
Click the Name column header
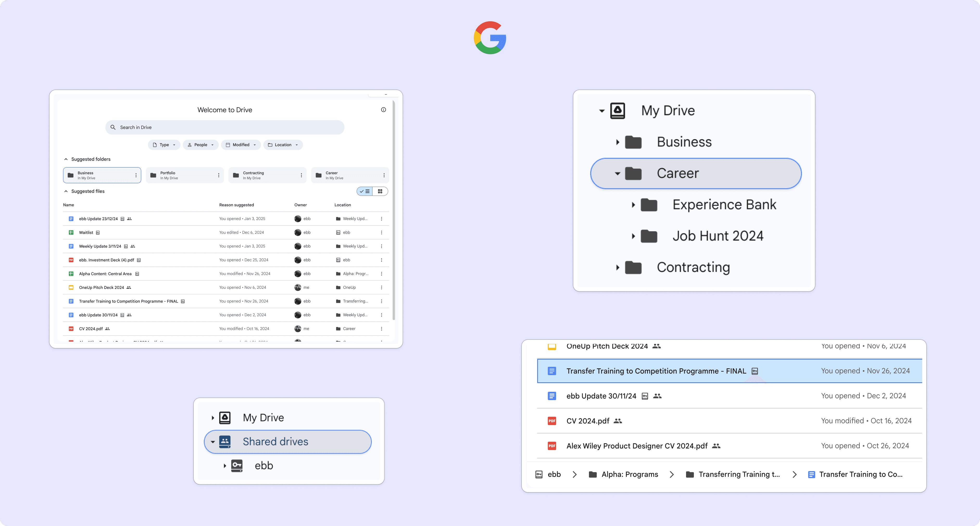click(68, 205)
